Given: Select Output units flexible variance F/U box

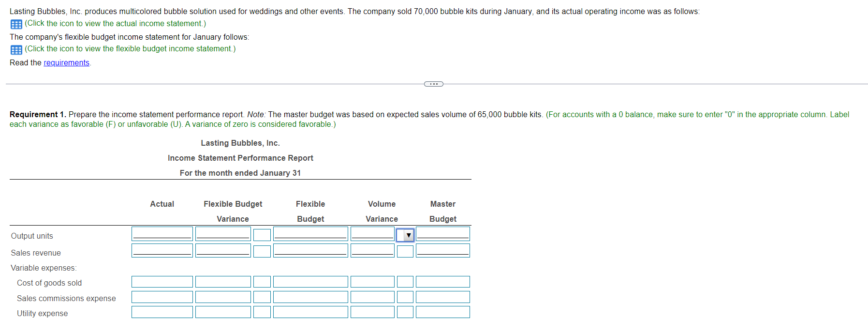Looking at the screenshot, I should (262, 235).
